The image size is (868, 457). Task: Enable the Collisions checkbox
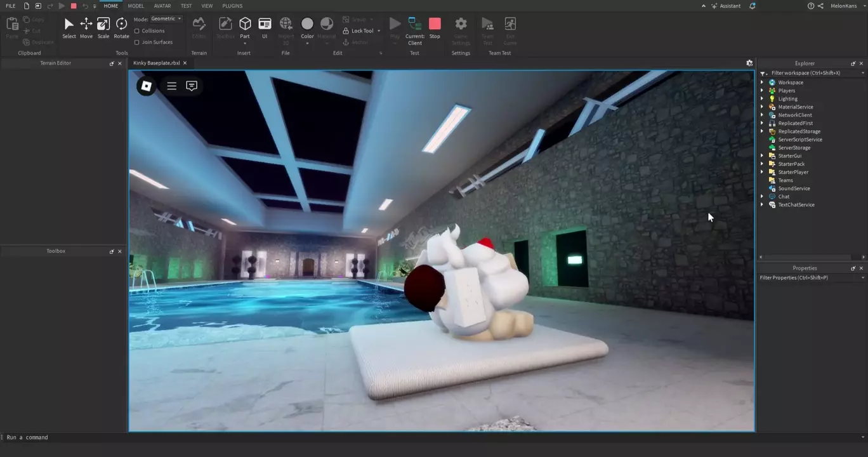137,31
